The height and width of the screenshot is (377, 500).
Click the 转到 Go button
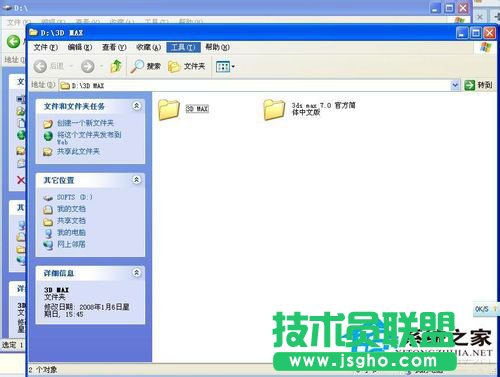pyautogui.click(x=478, y=85)
